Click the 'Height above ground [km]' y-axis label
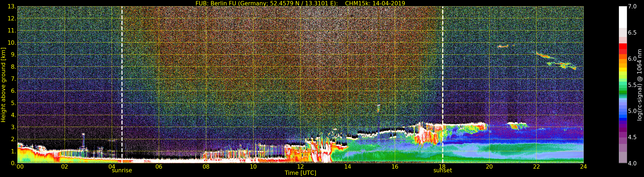The height and width of the screenshot is (177, 644). 3,85
